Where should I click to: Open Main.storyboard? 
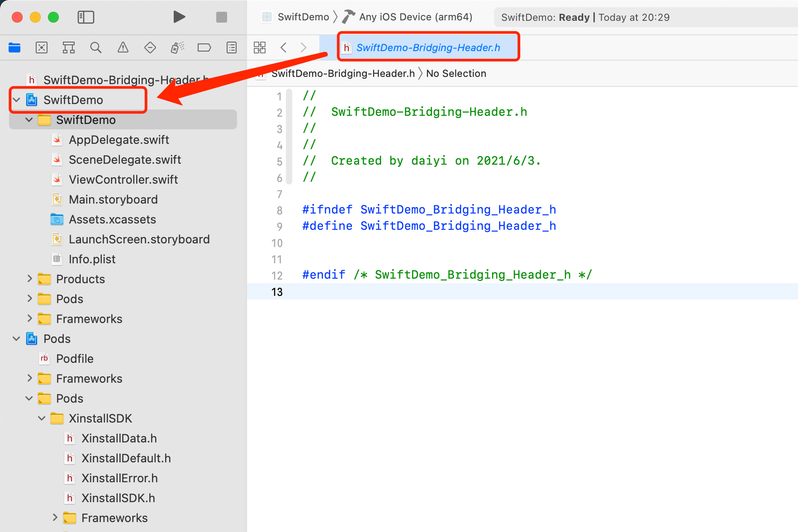[x=113, y=199]
